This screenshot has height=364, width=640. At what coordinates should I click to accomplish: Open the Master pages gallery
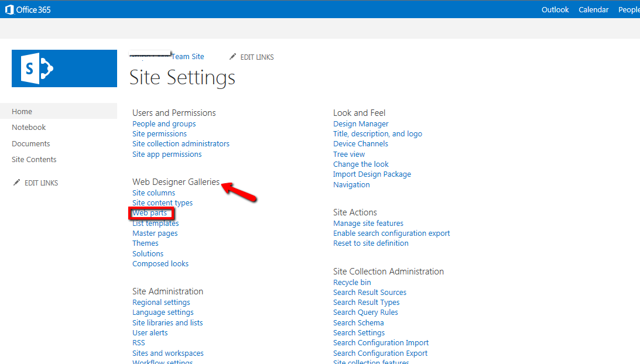pyautogui.click(x=155, y=233)
